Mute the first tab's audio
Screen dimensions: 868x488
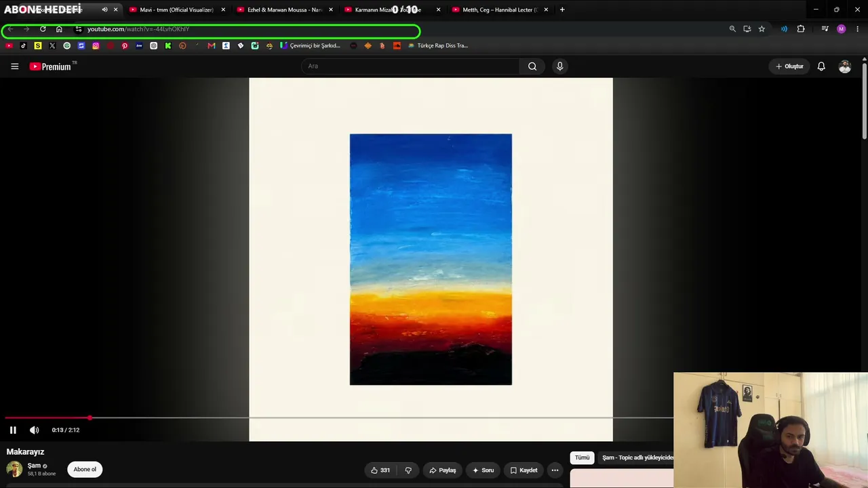click(104, 9)
